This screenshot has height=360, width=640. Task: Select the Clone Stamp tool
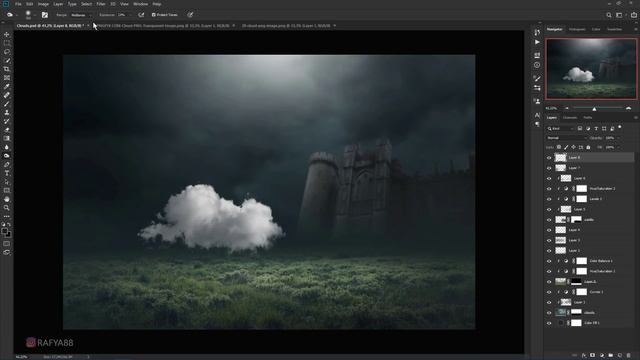7,112
